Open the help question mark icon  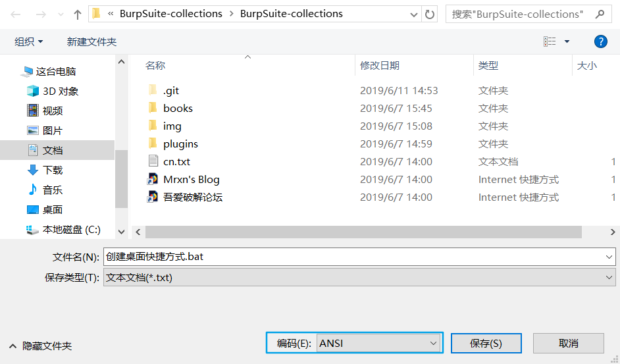(x=600, y=41)
